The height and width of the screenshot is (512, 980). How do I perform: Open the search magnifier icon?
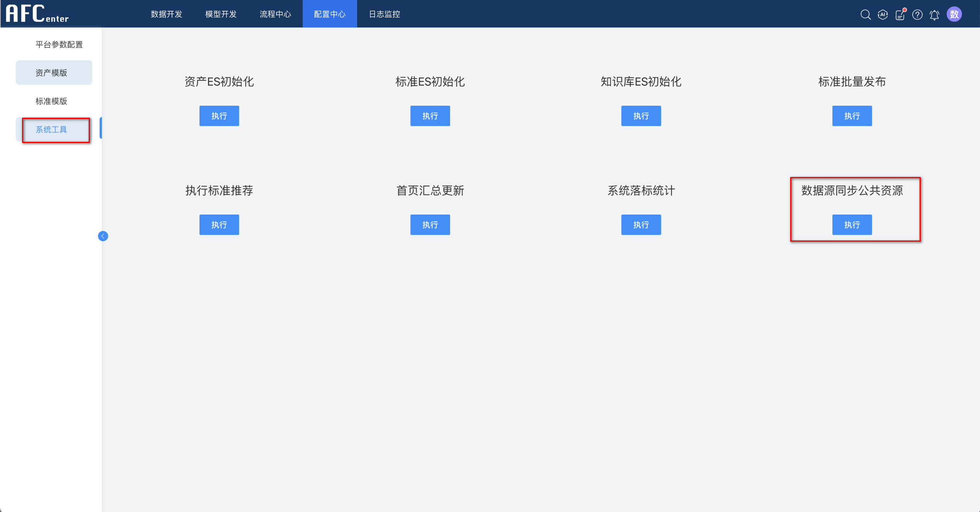[865, 15]
